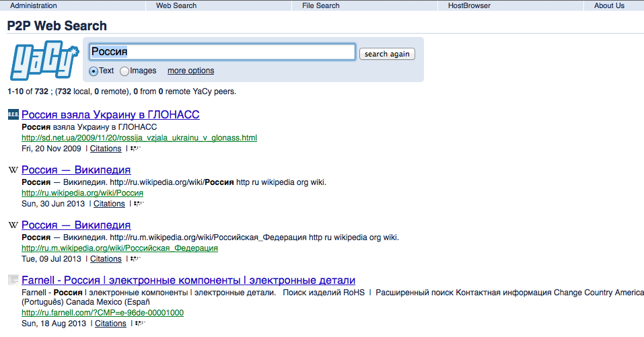Open Farnell - Россия электронные компоненты result
The height and width of the screenshot is (337, 644).
click(x=188, y=280)
